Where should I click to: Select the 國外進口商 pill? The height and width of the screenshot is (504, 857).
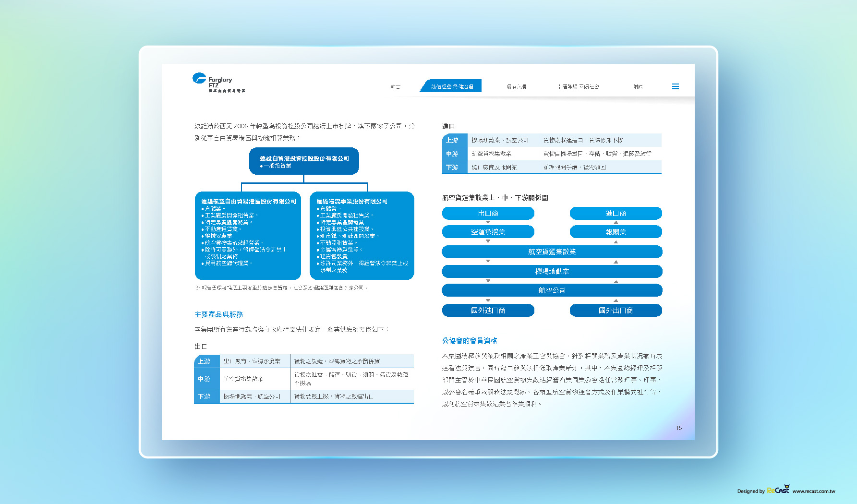tap(488, 310)
